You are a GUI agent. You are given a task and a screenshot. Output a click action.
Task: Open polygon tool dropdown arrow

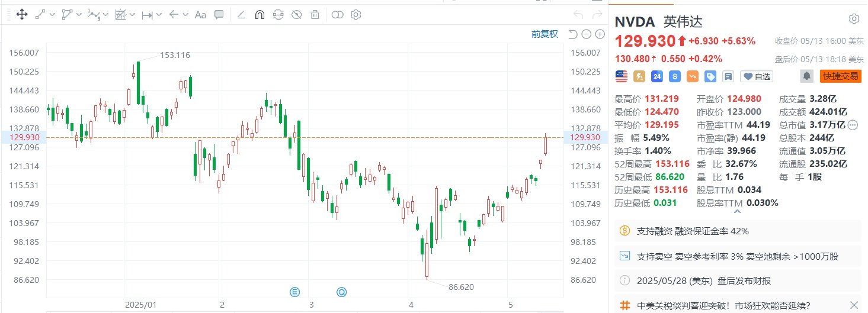[79, 15]
